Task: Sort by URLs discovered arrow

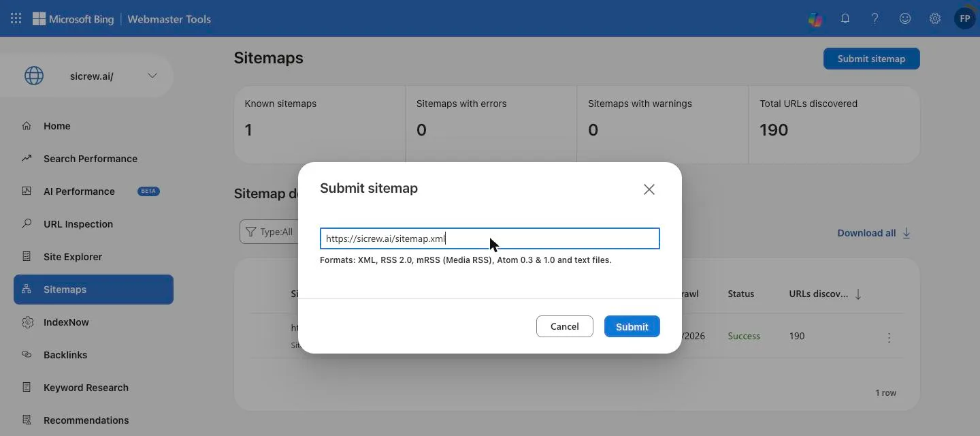Action: click(x=858, y=294)
